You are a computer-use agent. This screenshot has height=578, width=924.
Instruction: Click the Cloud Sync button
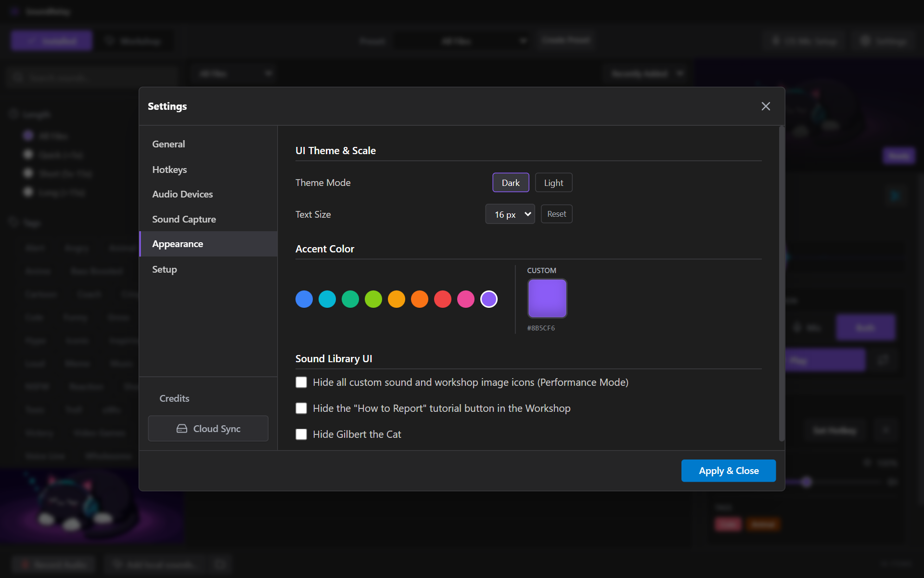(208, 428)
